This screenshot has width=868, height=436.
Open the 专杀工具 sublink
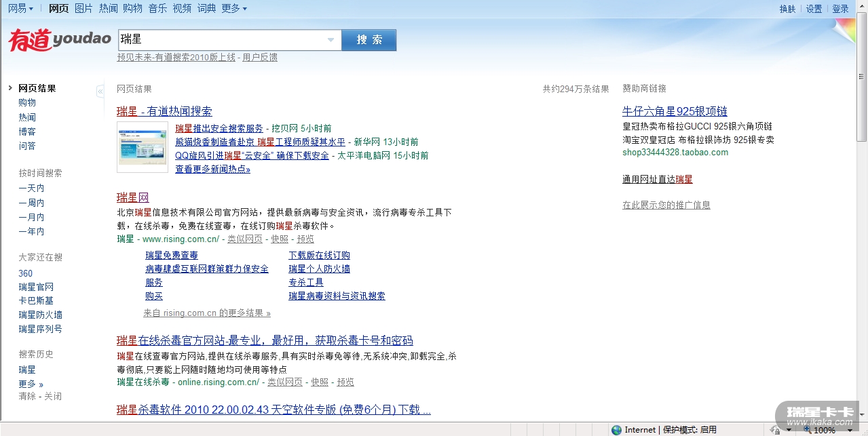click(306, 282)
